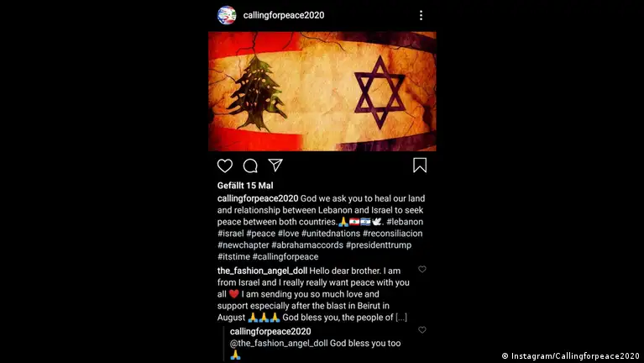Screen dimensions: 644x363
Task: Like the_fashion_angel_doll's comment
Action: click(x=422, y=269)
